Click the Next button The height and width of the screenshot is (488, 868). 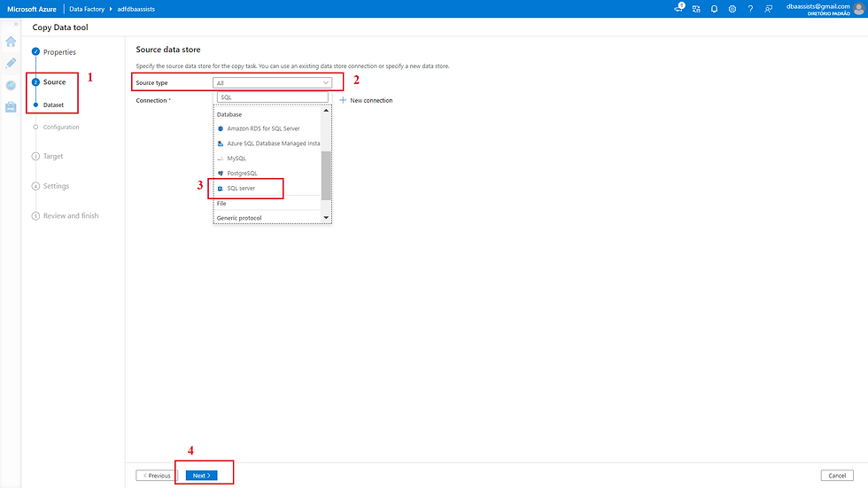click(202, 476)
